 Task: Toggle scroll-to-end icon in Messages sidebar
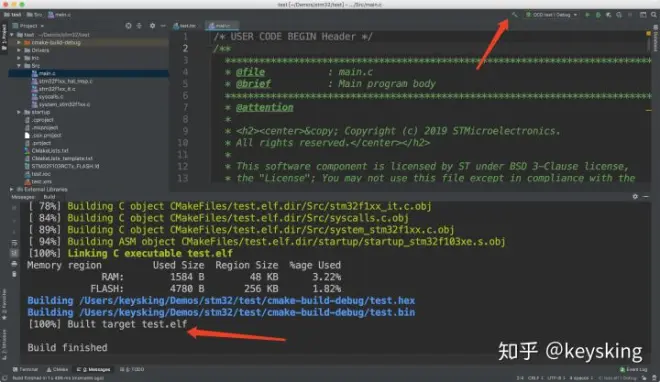(x=14, y=253)
